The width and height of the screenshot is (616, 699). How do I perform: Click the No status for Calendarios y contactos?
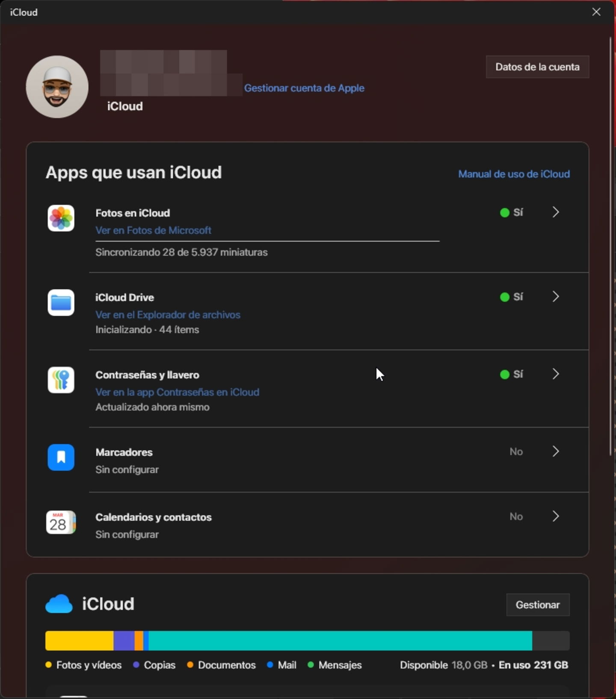[x=516, y=516]
